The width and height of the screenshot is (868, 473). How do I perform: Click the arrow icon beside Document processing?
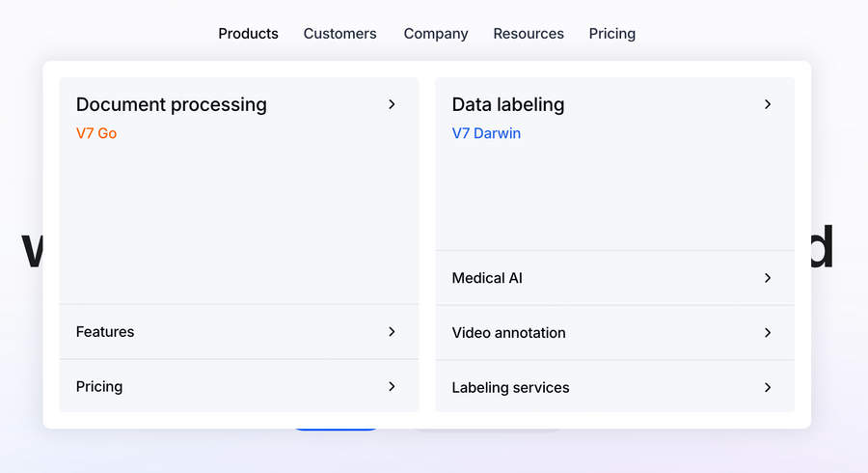click(x=392, y=104)
